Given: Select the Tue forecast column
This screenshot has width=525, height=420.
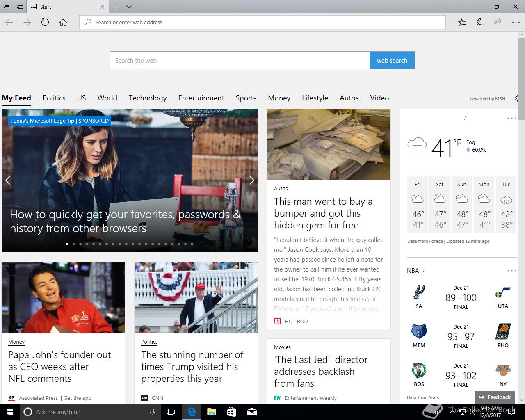Looking at the screenshot, I should click(x=506, y=205).
